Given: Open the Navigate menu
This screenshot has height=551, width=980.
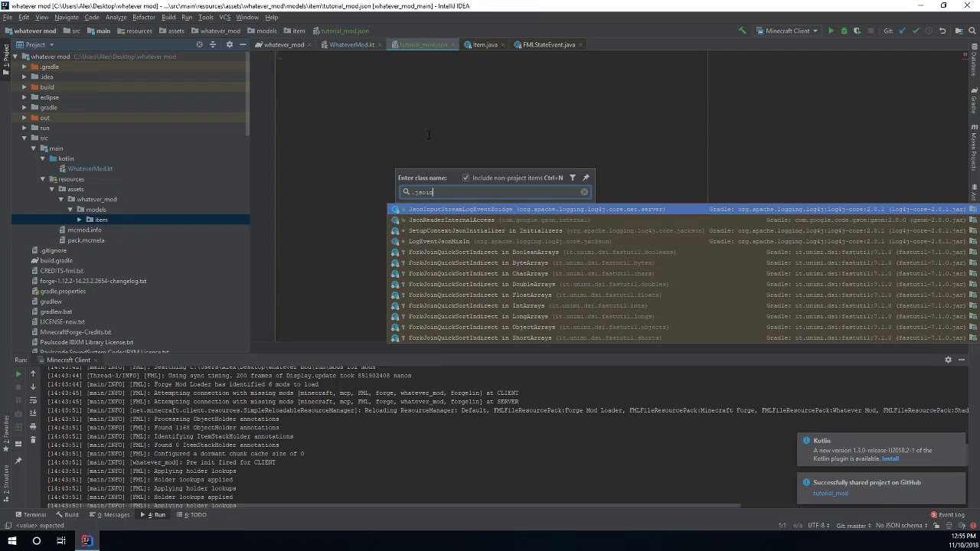Looking at the screenshot, I should [x=67, y=17].
